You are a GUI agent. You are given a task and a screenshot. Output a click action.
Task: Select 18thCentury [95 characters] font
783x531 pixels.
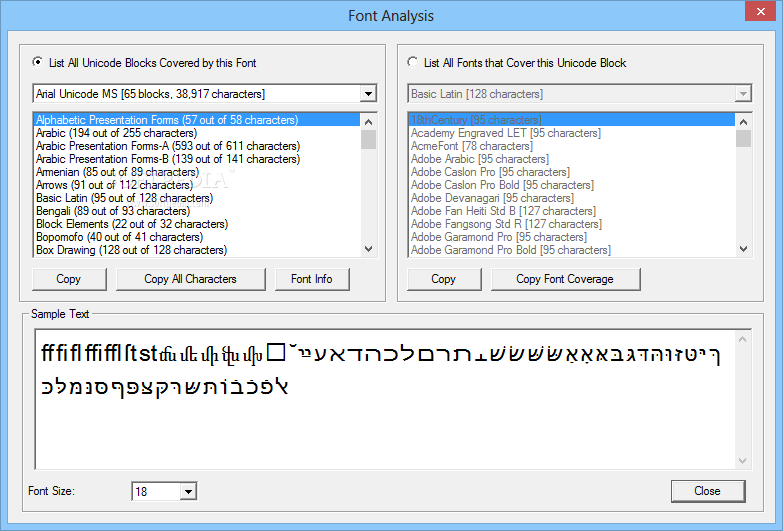tap(572, 120)
